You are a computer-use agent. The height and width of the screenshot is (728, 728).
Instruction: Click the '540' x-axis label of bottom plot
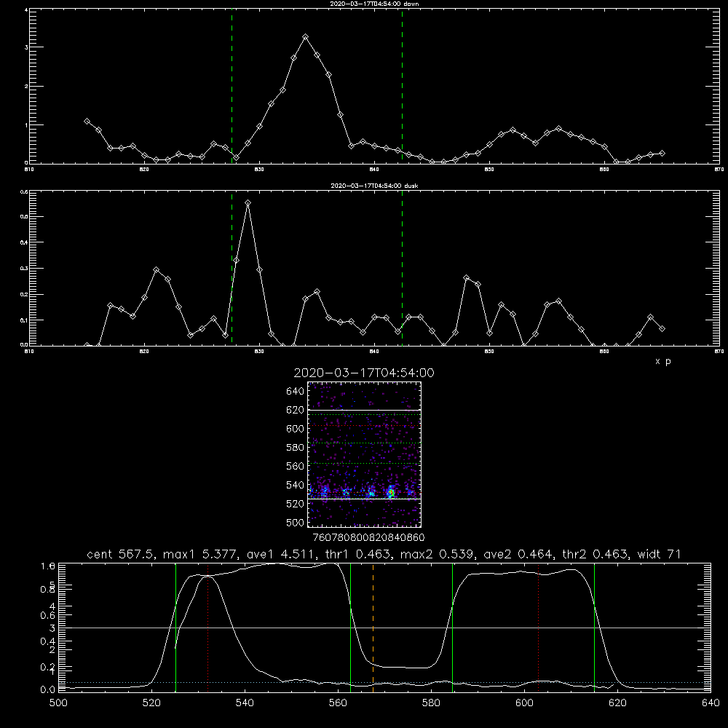tap(245, 703)
